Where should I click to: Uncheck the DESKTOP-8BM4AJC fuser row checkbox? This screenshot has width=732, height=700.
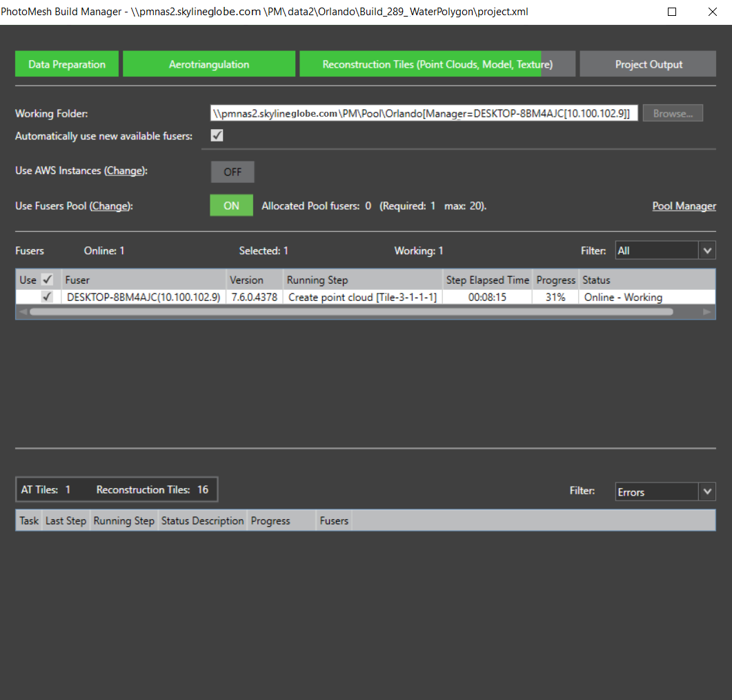(48, 297)
